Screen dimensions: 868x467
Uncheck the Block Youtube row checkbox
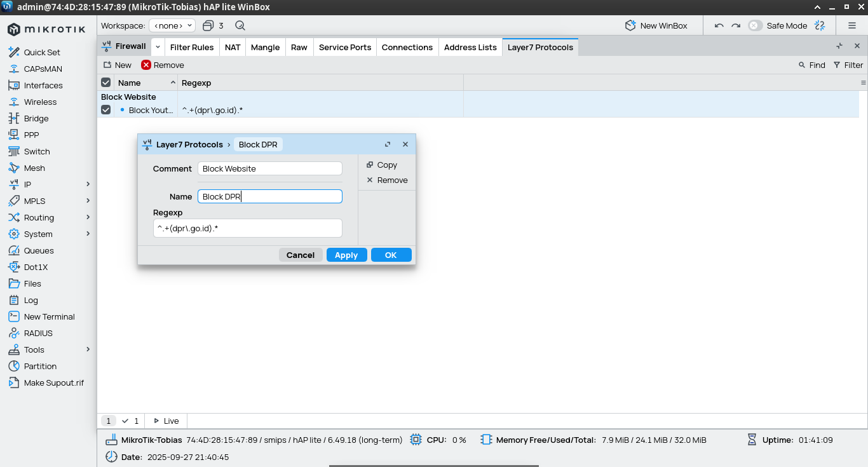[x=106, y=110]
